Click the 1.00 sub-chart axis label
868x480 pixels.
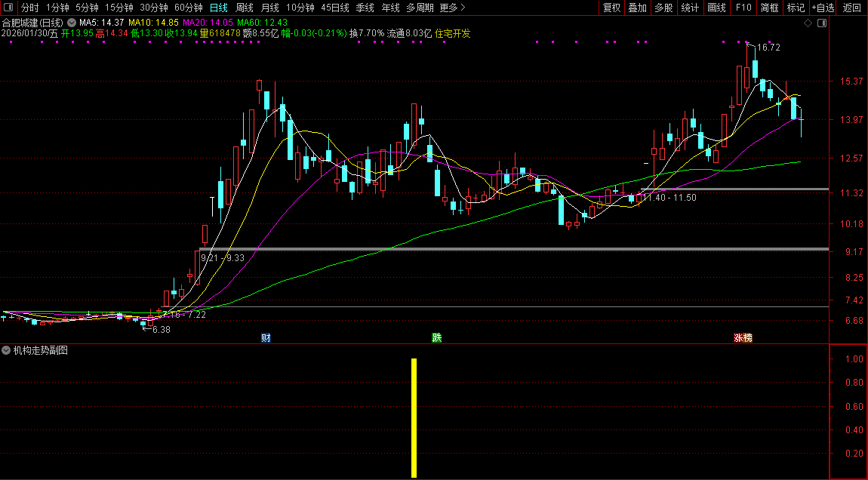(854, 358)
